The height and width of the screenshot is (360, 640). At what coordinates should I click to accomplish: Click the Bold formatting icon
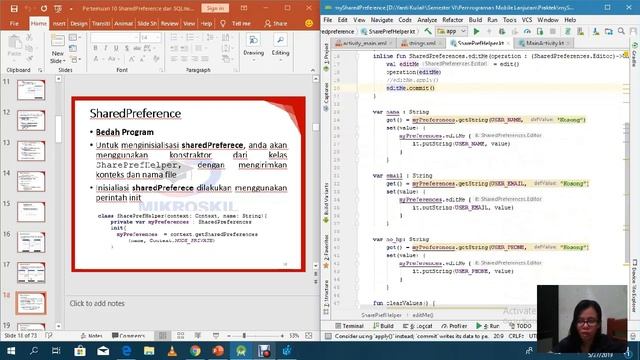(96, 48)
